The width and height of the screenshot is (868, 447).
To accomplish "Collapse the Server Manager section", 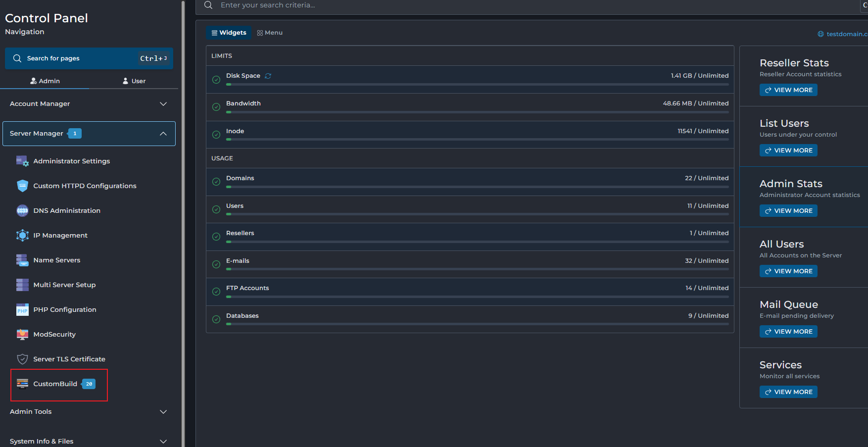I will pos(163,134).
